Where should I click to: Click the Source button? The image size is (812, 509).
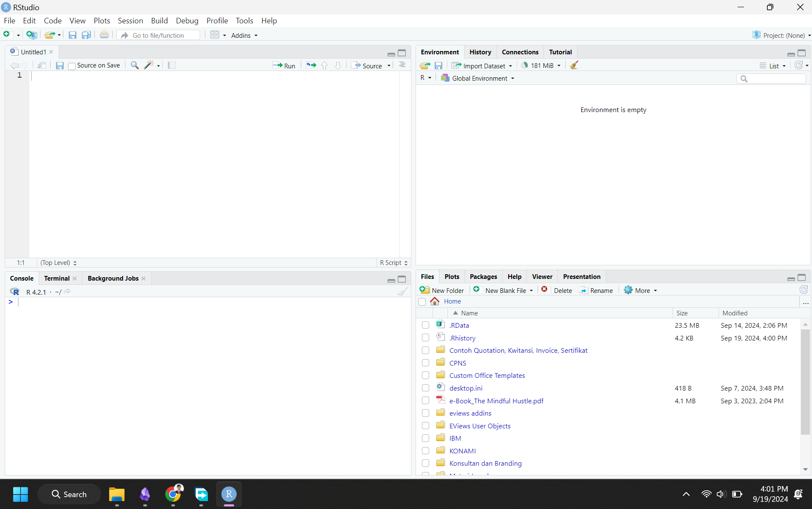click(367, 65)
